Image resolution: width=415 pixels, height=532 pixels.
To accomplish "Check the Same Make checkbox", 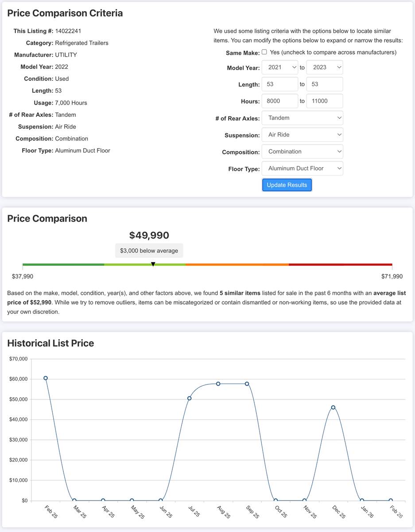I will coord(264,52).
